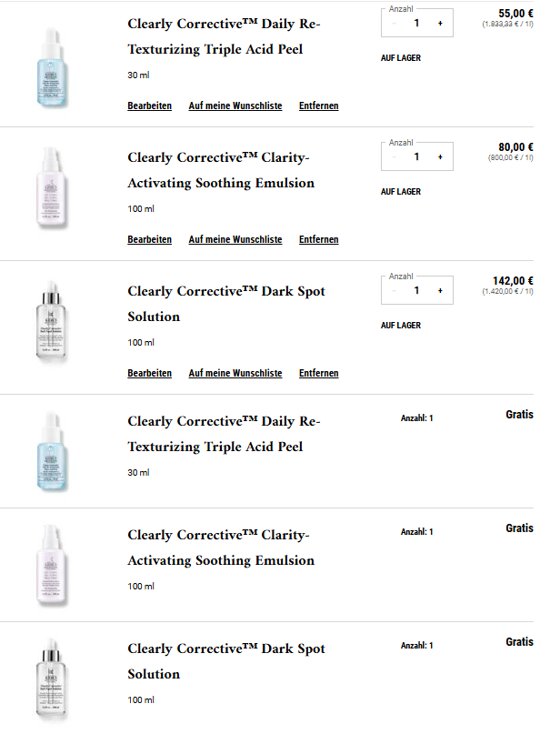Image resolution: width=560 pixels, height=734 pixels.
Task: Increase quantity of Dark Spot Solution
Action: (440, 290)
